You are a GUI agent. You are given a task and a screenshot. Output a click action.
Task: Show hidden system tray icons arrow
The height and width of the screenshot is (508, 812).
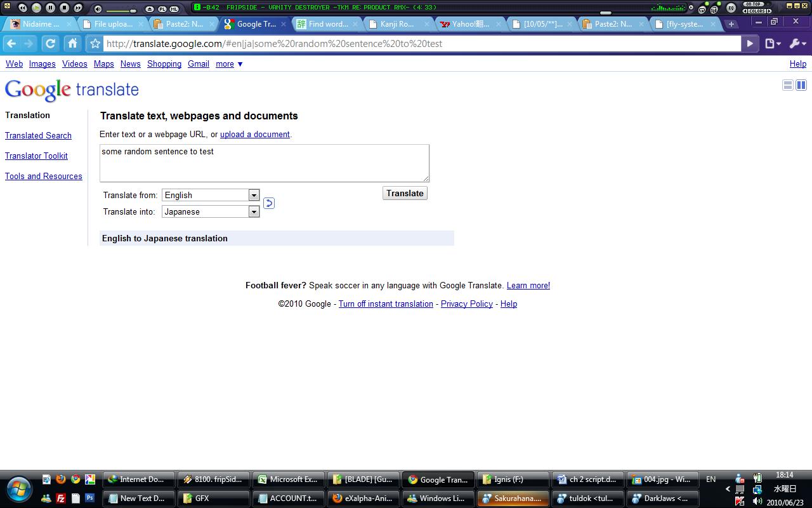(x=728, y=489)
